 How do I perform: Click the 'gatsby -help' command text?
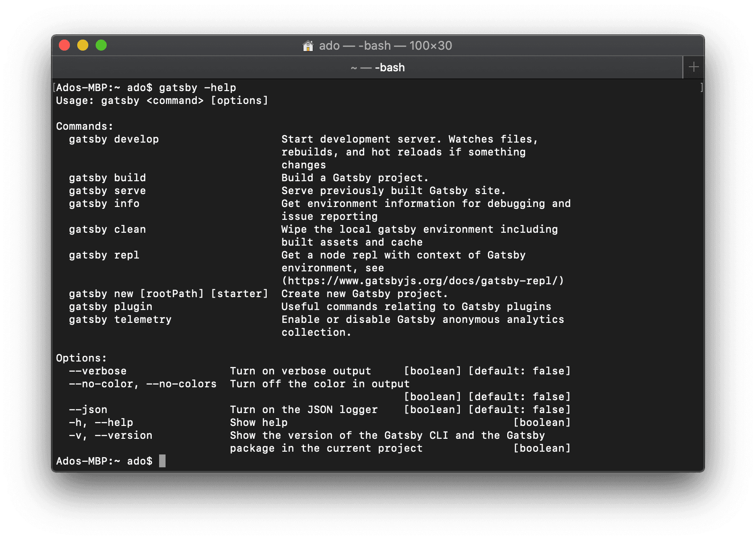pos(197,87)
